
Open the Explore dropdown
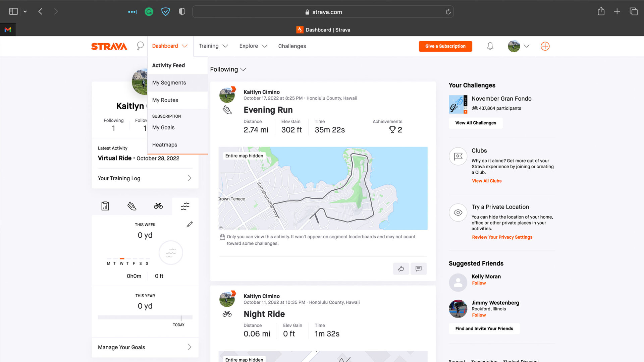pyautogui.click(x=253, y=46)
